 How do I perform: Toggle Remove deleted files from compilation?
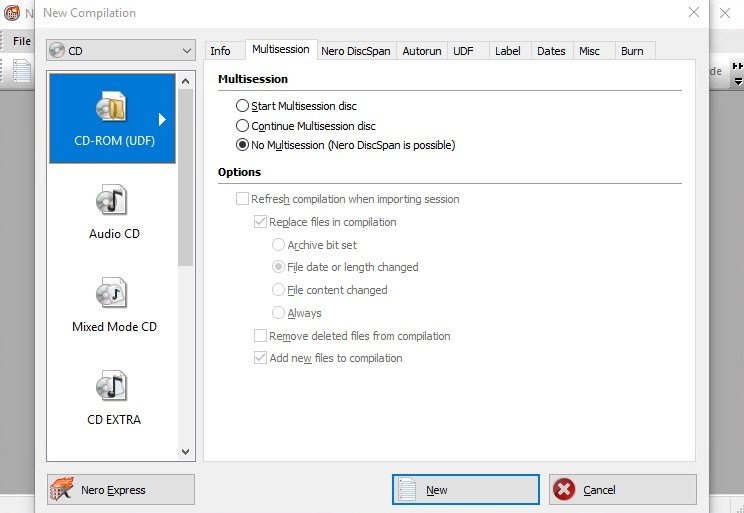[x=260, y=336]
